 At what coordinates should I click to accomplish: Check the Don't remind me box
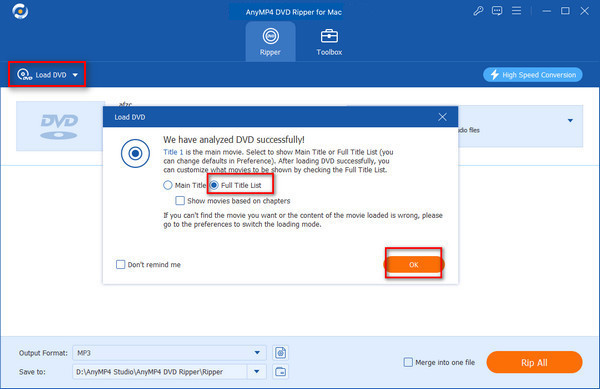pyautogui.click(x=121, y=264)
